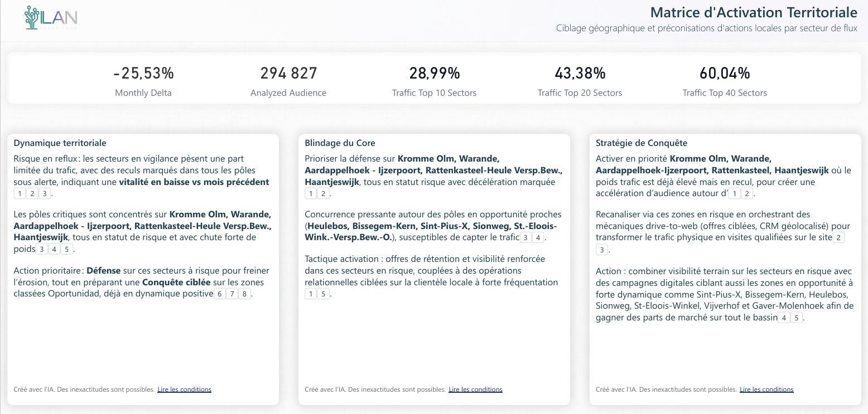This screenshot has height=414, width=868.
Task: Open citation 8 in Dynamique territoriale card
Action: [x=244, y=294]
